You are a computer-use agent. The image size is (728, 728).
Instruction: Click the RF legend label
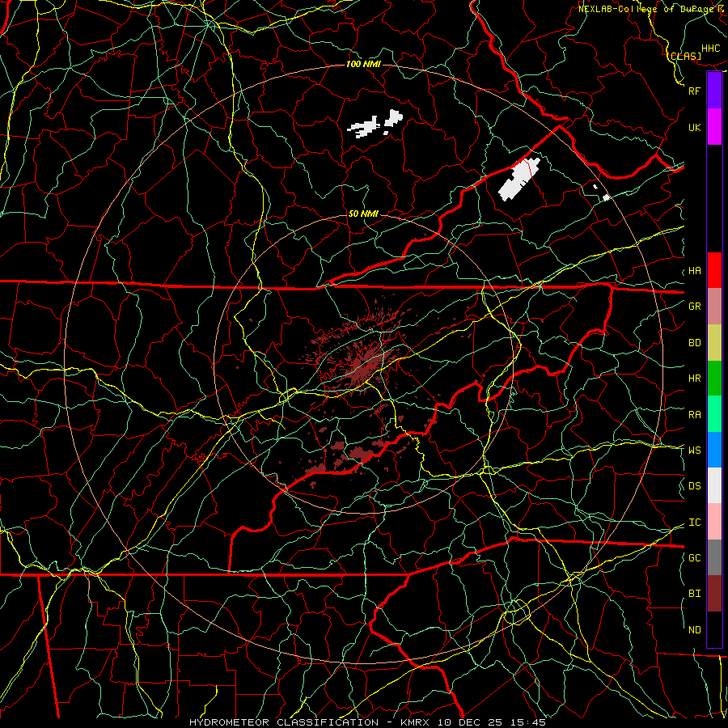pyautogui.click(x=695, y=91)
